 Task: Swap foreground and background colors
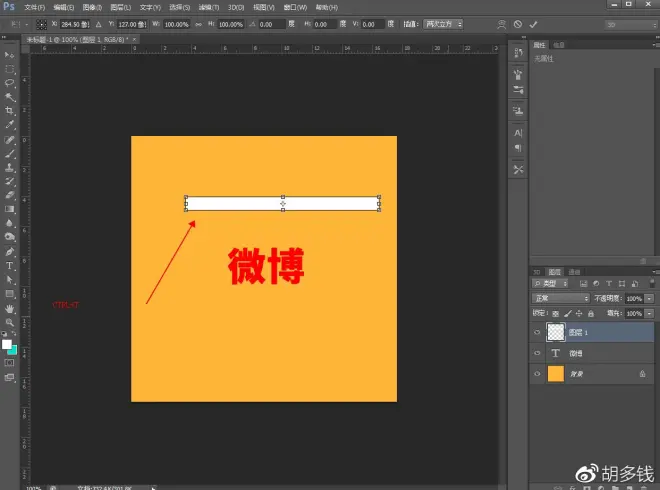(14, 333)
